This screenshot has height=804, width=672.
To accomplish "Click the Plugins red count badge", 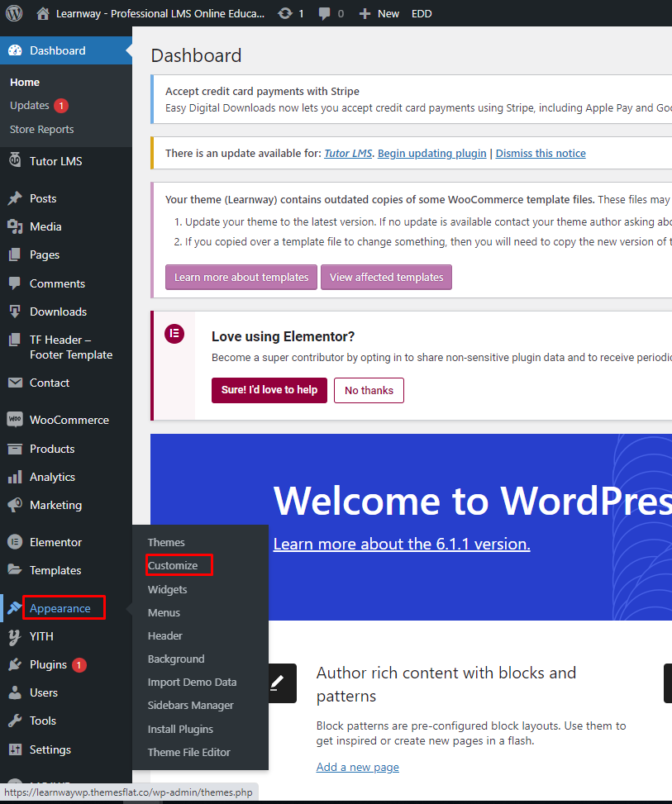I will pyautogui.click(x=79, y=665).
